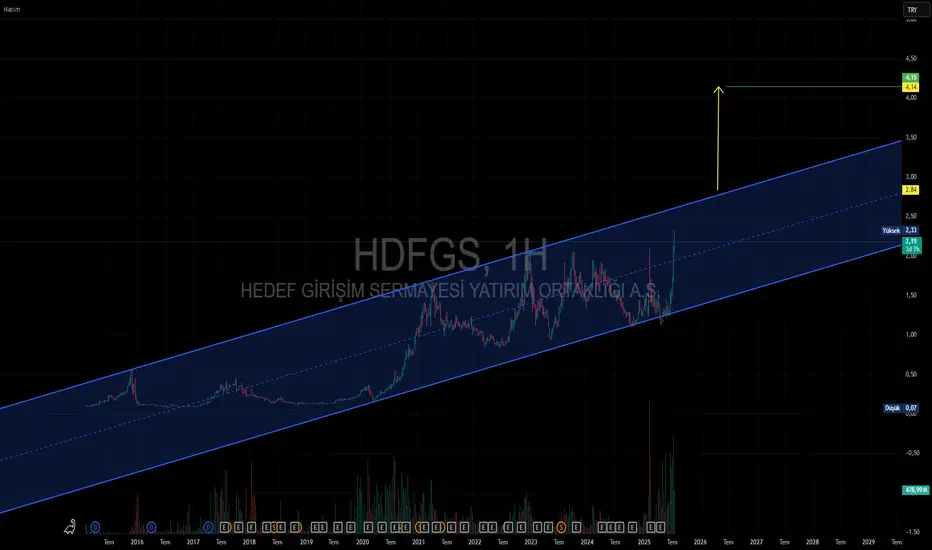Viewport: 932px width, 550px height.
Task: Click the current price 2,19 countdown label
Action: [x=912, y=245]
